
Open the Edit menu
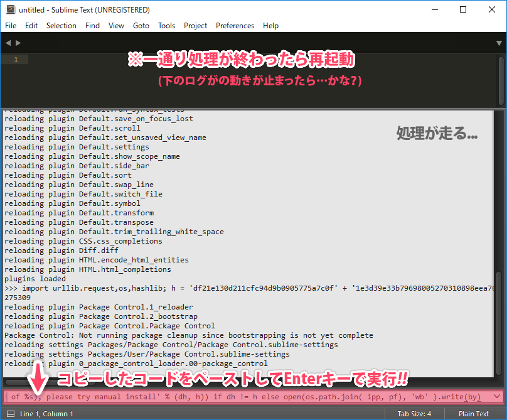coord(31,26)
